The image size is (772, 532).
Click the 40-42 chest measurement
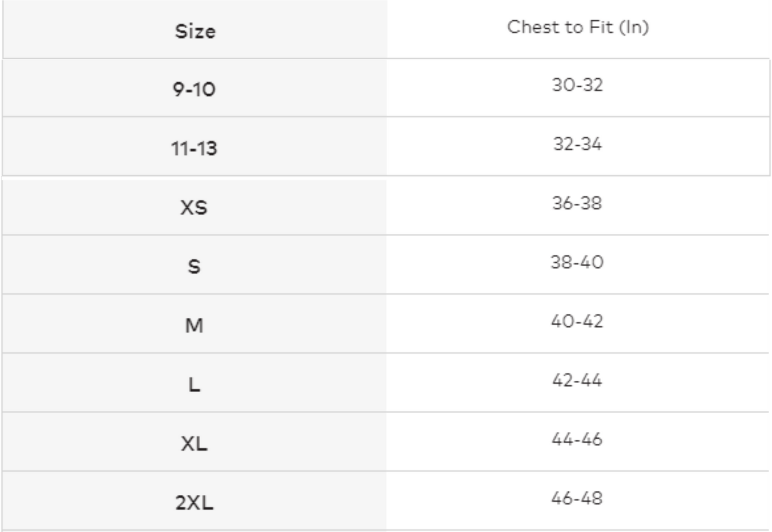(577, 321)
